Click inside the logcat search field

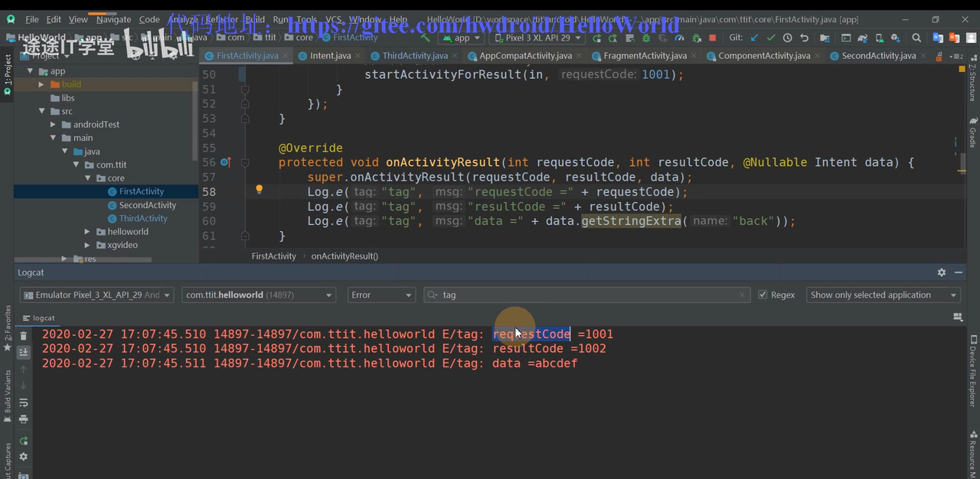pyautogui.click(x=586, y=295)
